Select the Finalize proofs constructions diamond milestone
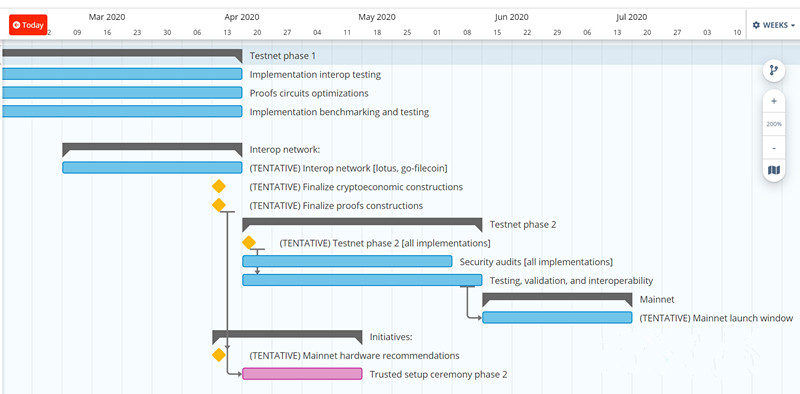Screen dimensions: 800x394 click(219, 205)
